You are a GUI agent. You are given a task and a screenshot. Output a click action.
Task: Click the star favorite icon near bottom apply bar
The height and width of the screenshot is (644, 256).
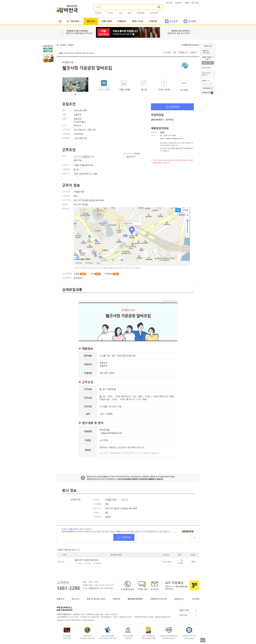(194, 537)
